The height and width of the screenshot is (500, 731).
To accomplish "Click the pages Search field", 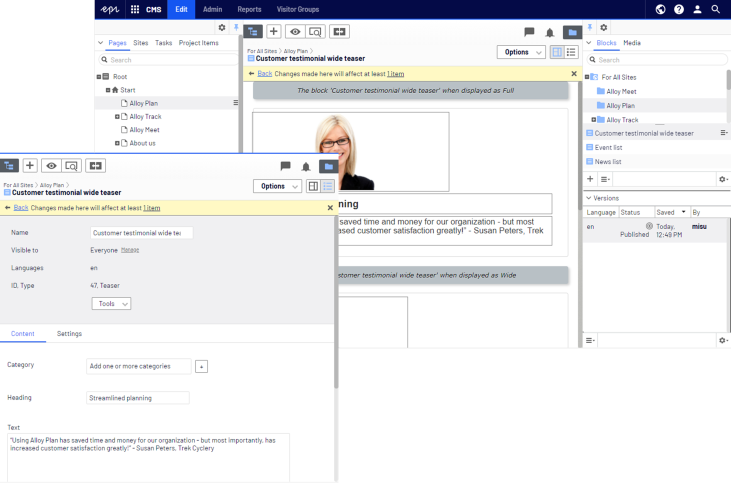I will coord(169,60).
